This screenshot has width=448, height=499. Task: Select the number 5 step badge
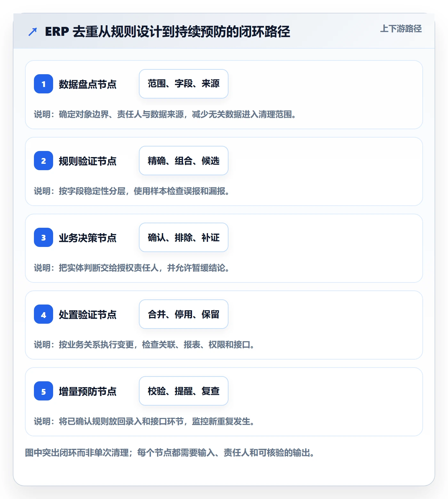click(44, 391)
